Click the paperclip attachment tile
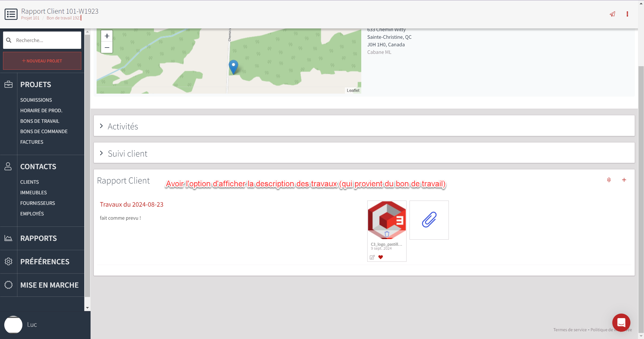The width and height of the screenshot is (644, 339). 429,220
